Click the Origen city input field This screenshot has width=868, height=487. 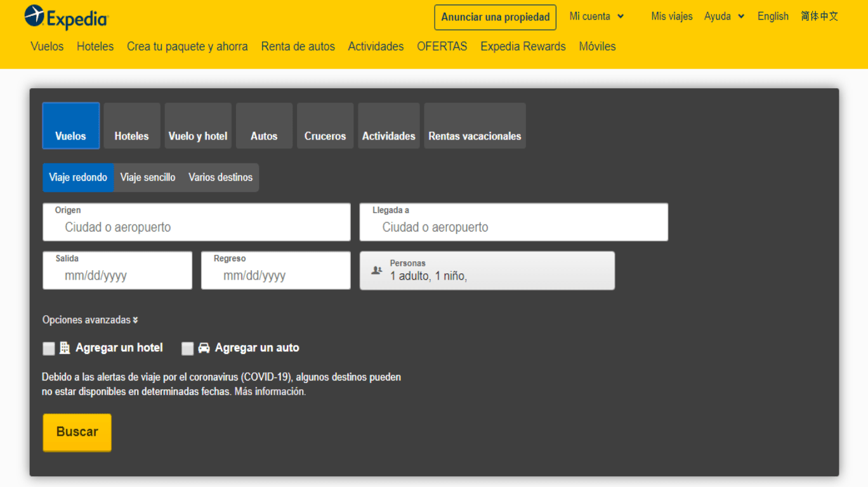click(197, 222)
